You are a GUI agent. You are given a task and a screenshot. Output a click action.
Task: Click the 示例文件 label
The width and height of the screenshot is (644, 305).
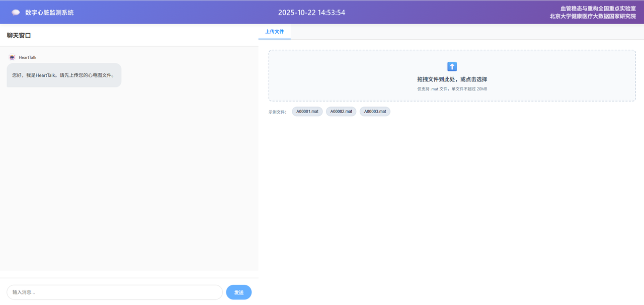pos(277,112)
